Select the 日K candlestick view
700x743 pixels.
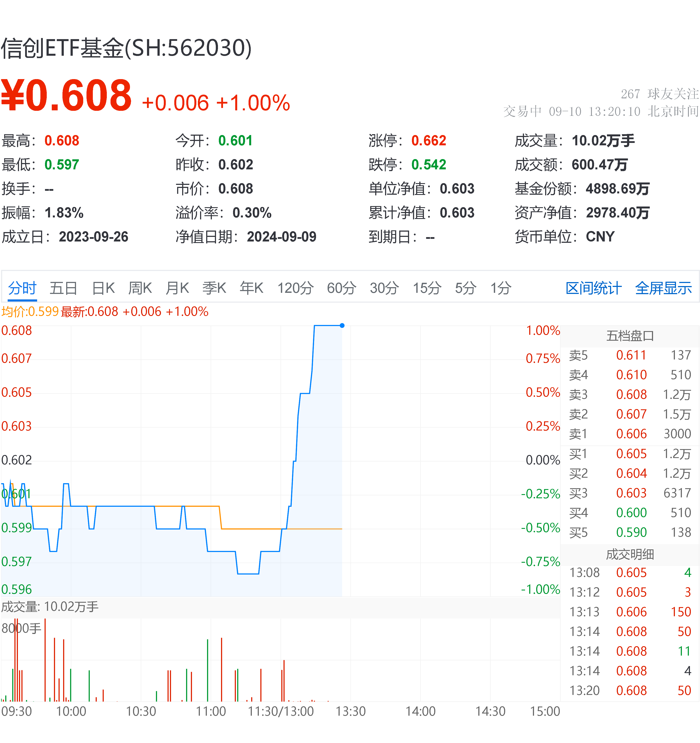coord(103,288)
